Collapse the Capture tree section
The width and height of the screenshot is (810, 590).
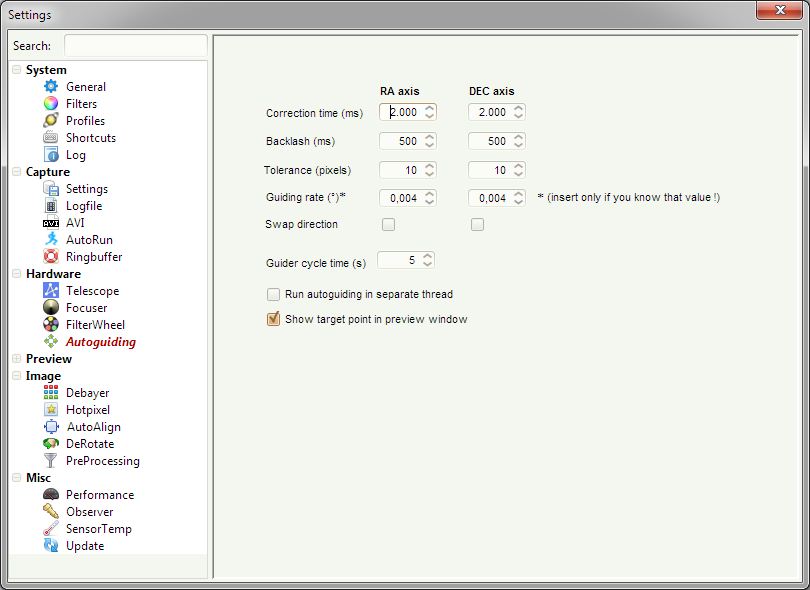click(x=17, y=172)
